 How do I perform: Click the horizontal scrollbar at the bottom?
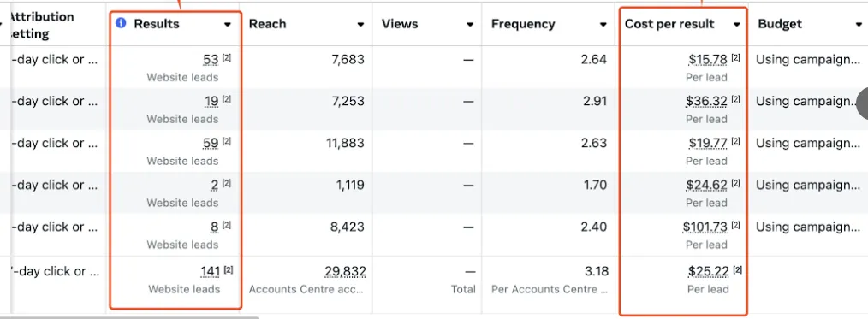click(x=130, y=317)
